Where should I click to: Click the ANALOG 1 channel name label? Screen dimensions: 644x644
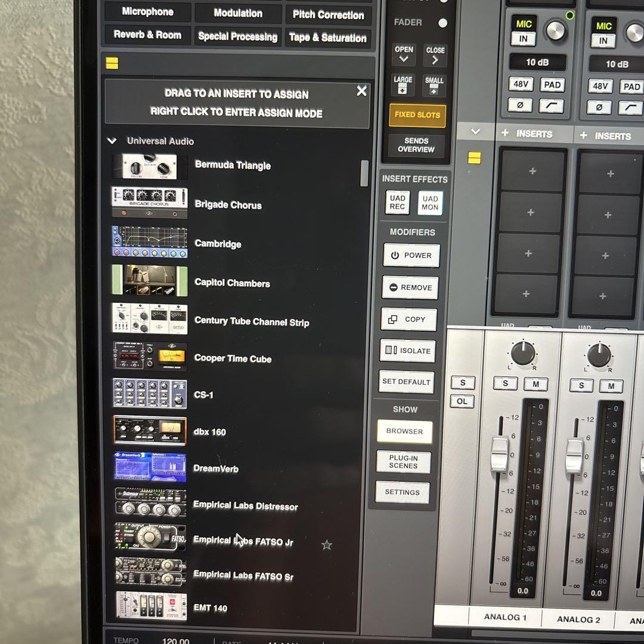(x=505, y=617)
